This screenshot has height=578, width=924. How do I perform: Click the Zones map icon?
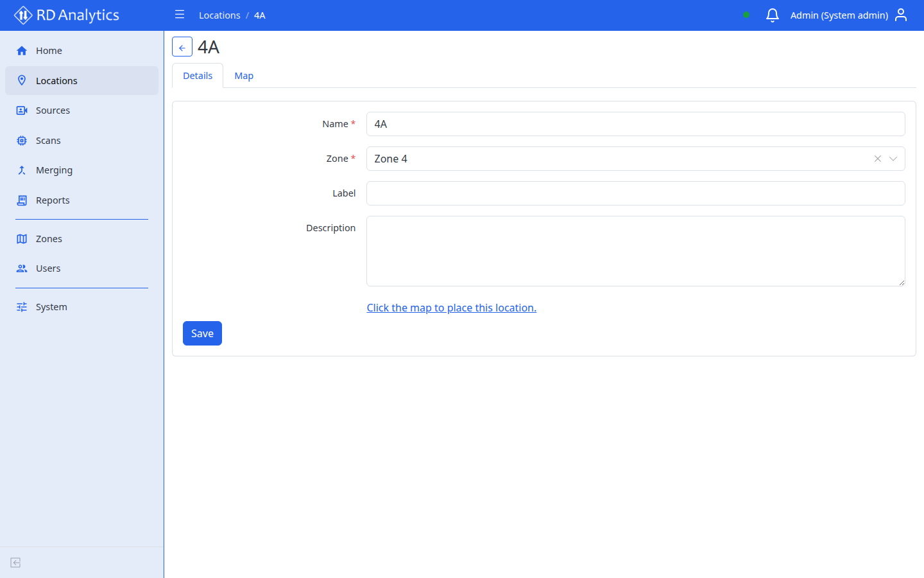[22, 239]
